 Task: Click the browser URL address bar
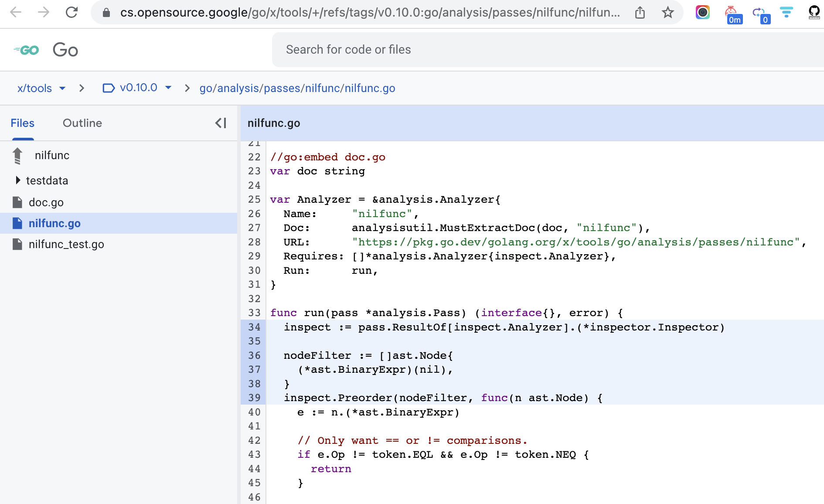click(x=370, y=12)
